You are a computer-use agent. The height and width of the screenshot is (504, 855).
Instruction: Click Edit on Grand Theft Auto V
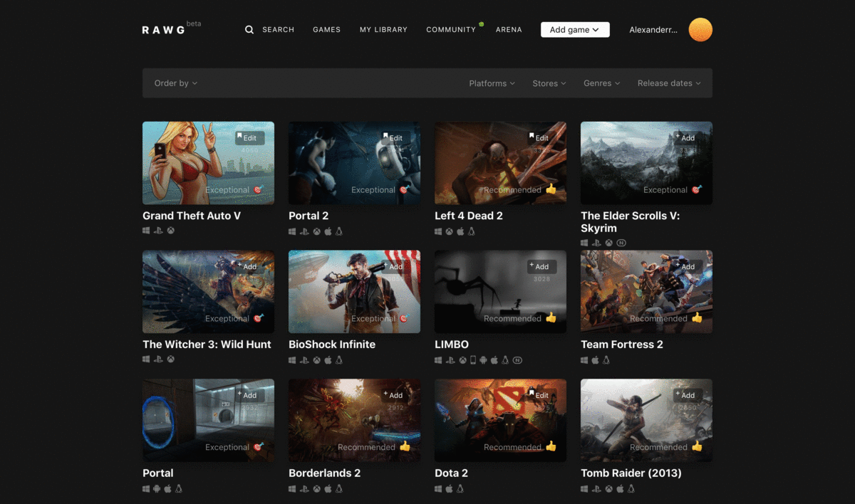(x=250, y=138)
